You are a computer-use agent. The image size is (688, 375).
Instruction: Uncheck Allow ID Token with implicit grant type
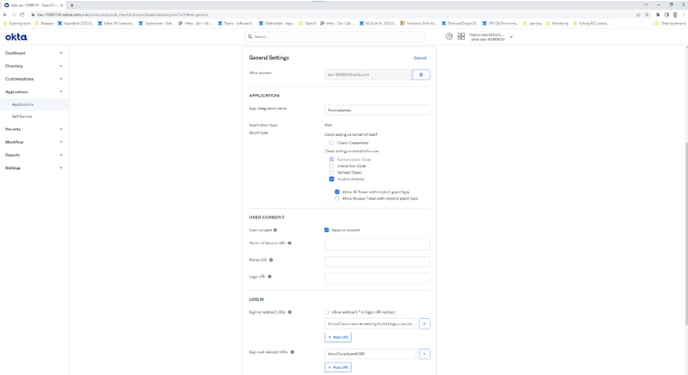(337, 192)
